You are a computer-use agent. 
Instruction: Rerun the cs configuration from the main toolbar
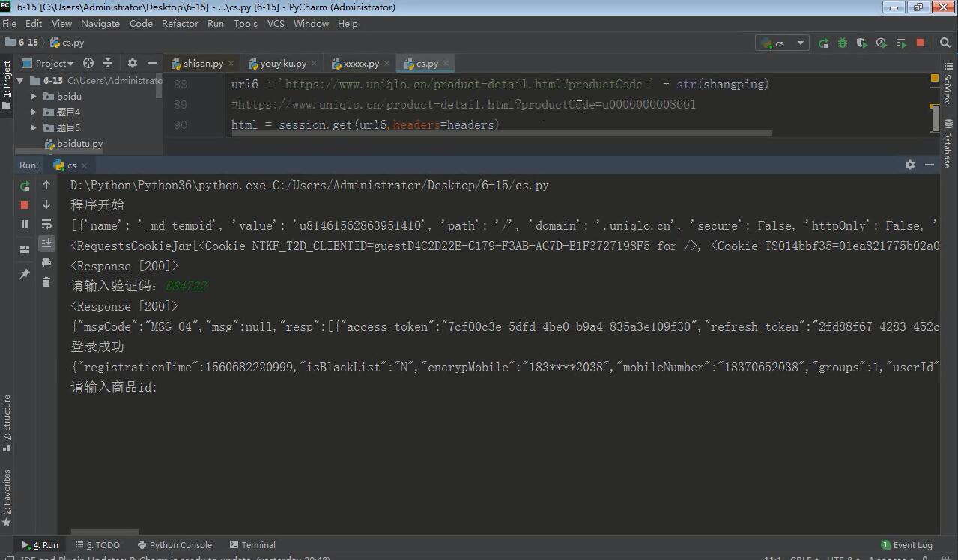[823, 43]
